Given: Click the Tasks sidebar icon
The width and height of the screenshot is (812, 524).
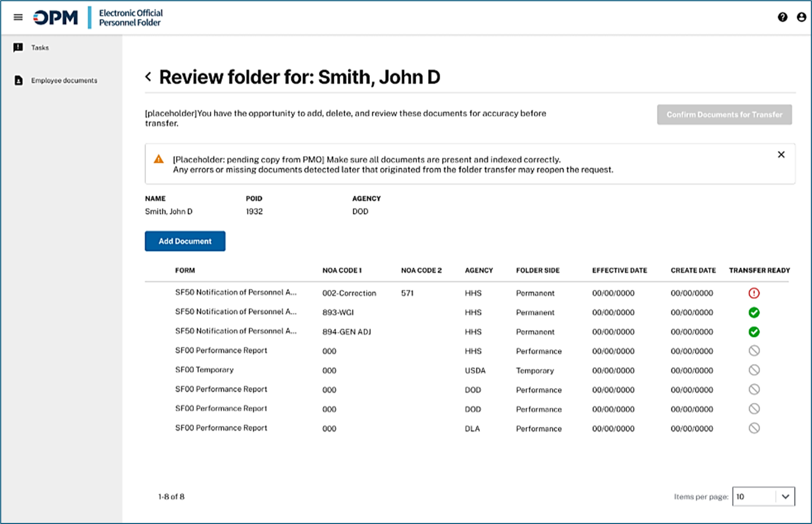Looking at the screenshot, I should click(18, 48).
